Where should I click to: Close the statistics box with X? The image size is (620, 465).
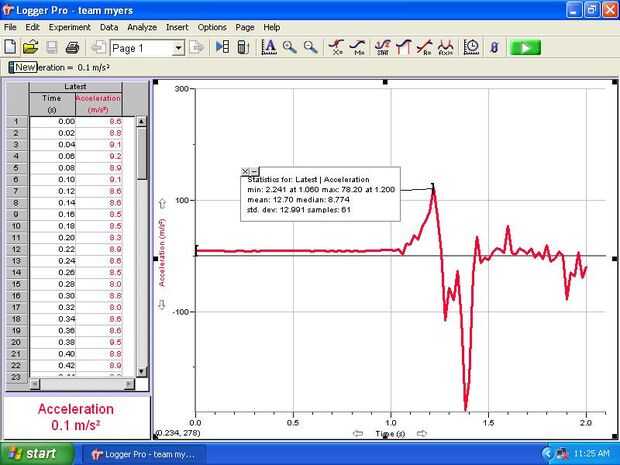tap(245, 171)
